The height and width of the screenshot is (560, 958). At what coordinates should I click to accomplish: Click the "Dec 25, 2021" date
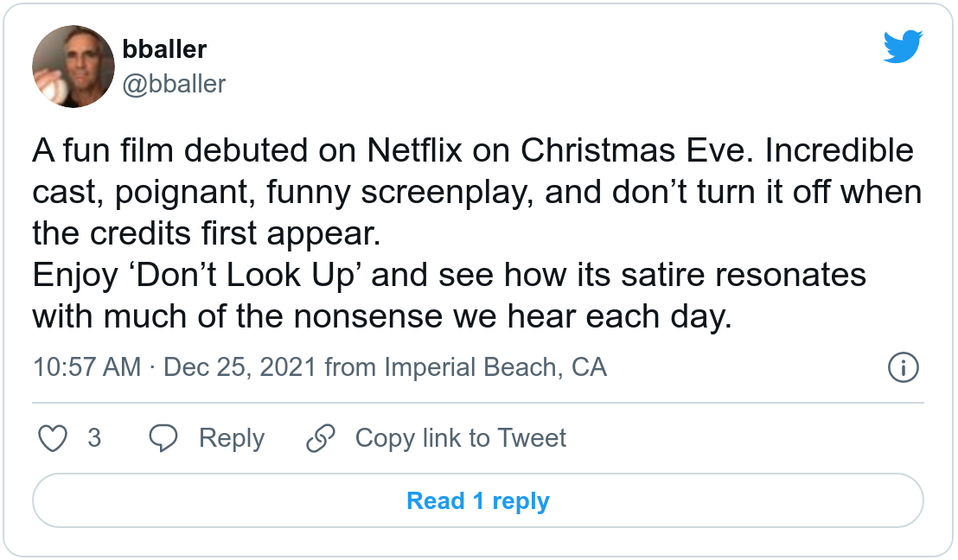(x=240, y=367)
